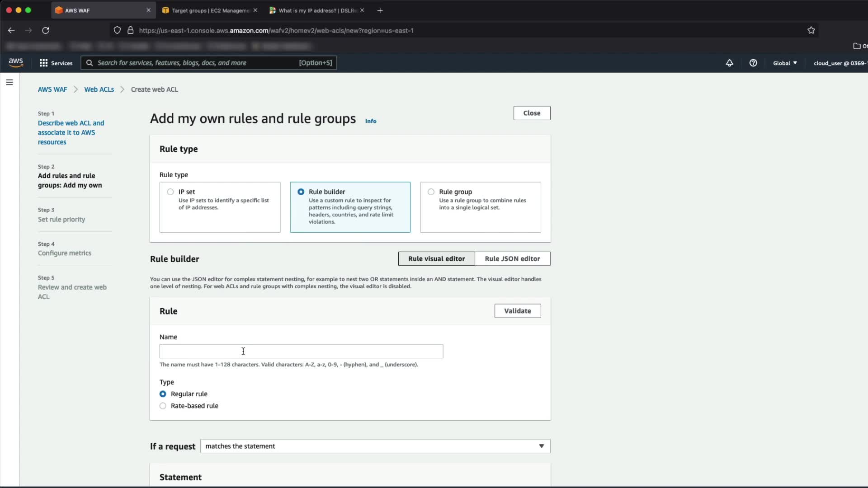Click the AWS logo home icon
Image resolution: width=868 pixels, height=488 pixels.
(16, 62)
